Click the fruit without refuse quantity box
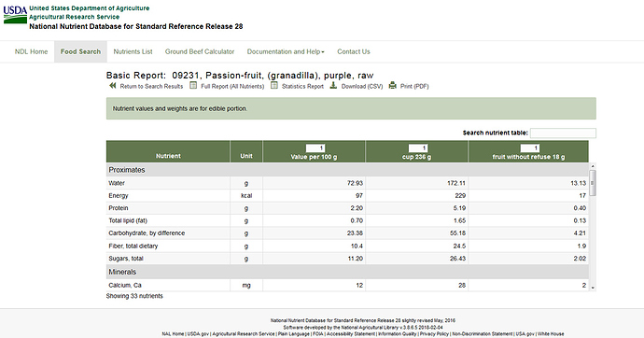 coord(530,148)
